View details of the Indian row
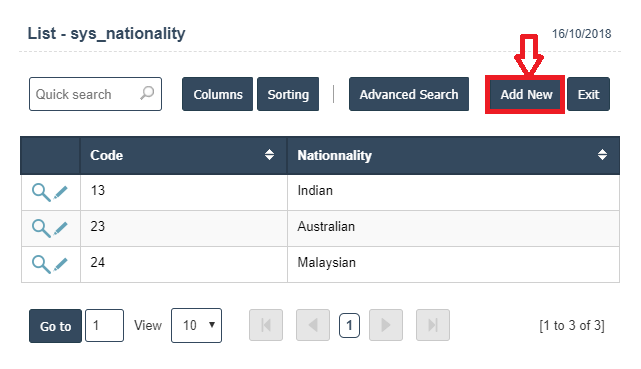Viewport: 641px width, 369px height. [41, 192]
